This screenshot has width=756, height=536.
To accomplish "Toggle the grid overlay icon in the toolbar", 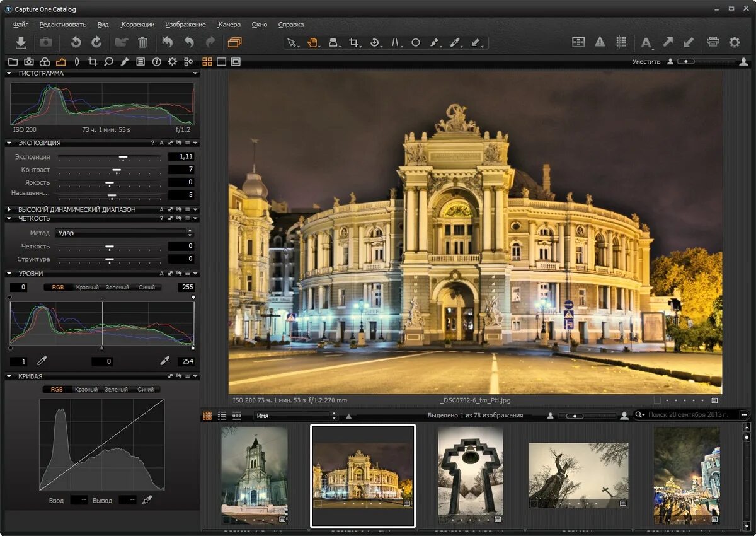I will [621, 42].
